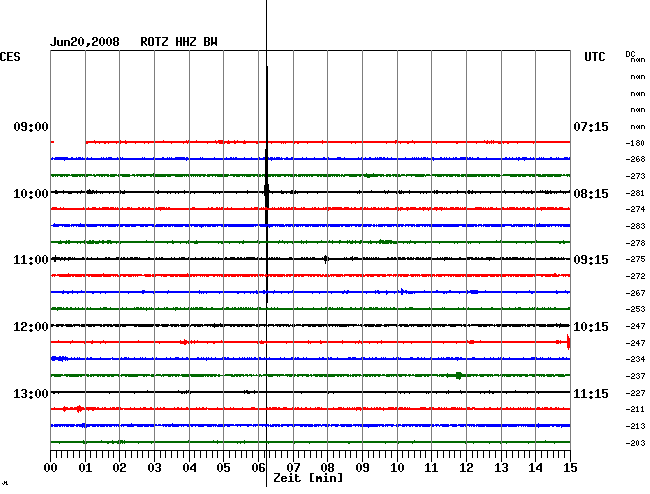Select DC offset value -211
The width and height of the screenshot is (650, 494).
pos(635,409)
